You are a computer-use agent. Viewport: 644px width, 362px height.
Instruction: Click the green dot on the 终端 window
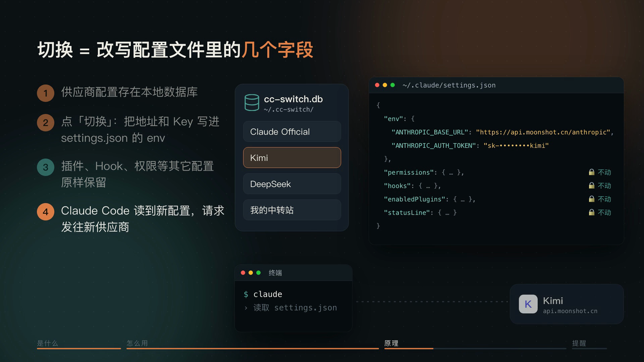258,273
